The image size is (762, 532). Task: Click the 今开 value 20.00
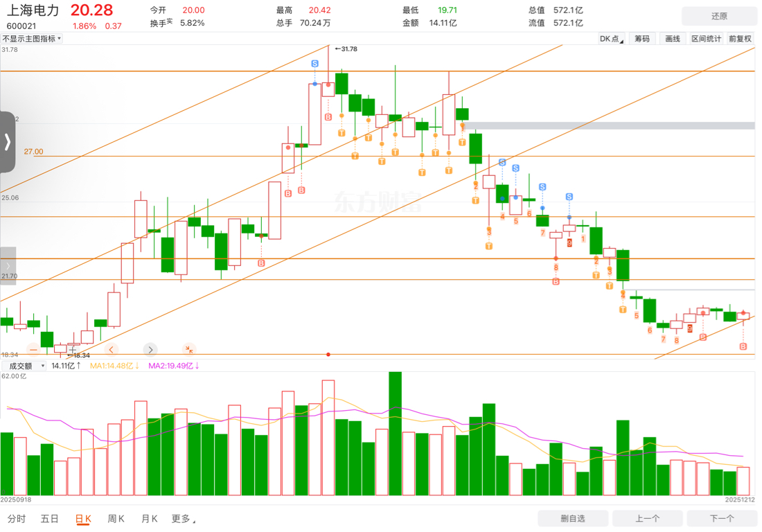point(193,10)
